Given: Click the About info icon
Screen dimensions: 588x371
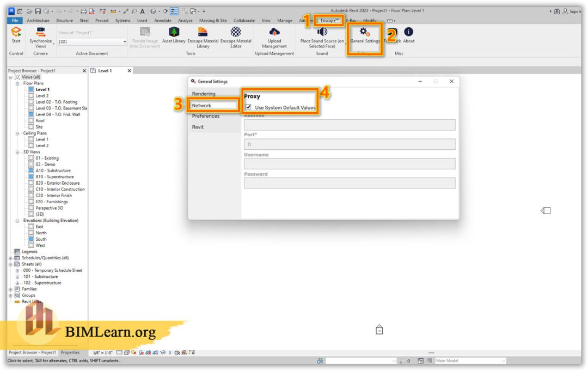Looking at the screenshot, I should coord(408,32).
